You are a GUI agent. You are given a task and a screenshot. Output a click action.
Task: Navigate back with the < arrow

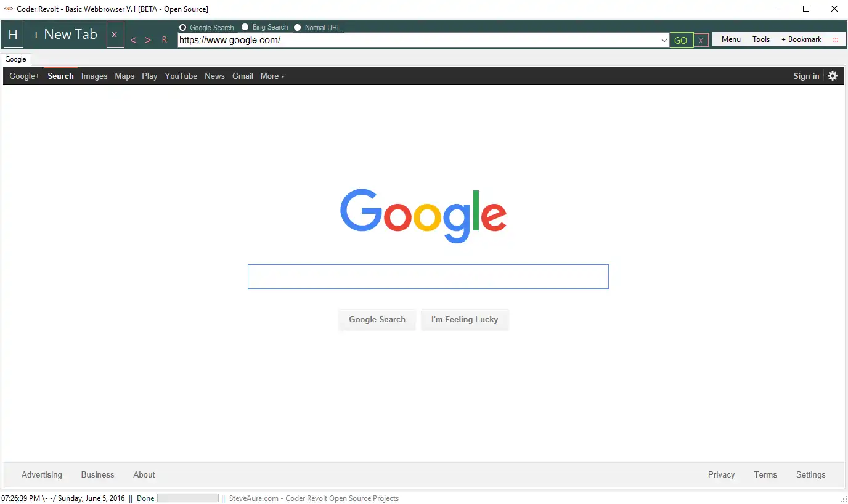(x=133, y=40)
